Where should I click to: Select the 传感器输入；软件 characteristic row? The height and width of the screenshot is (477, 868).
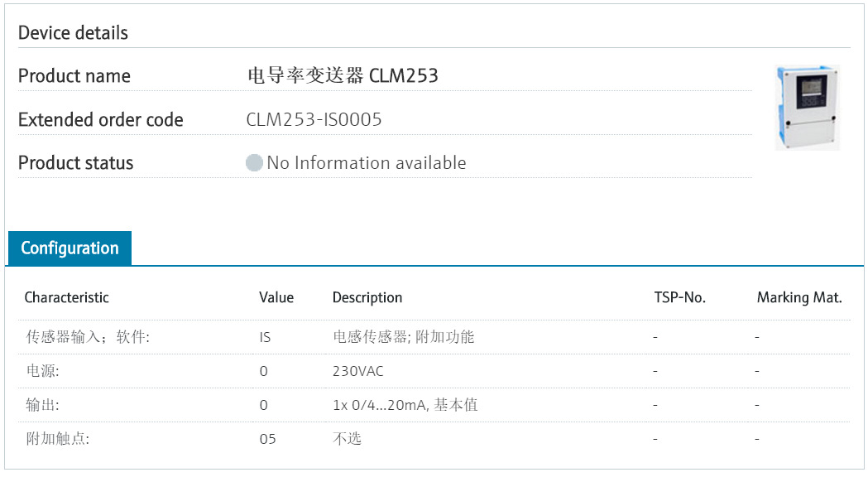pyautogui.click(x=434, y=337)
